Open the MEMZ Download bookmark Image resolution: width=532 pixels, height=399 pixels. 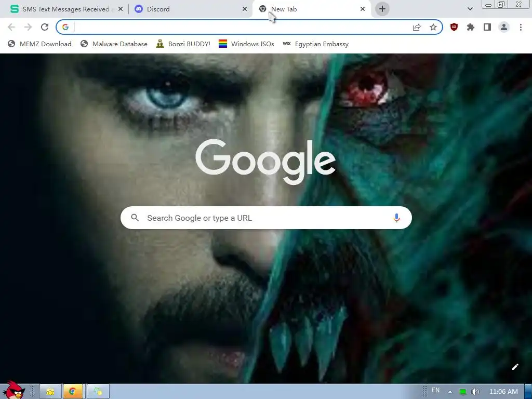tap(39, 44)
